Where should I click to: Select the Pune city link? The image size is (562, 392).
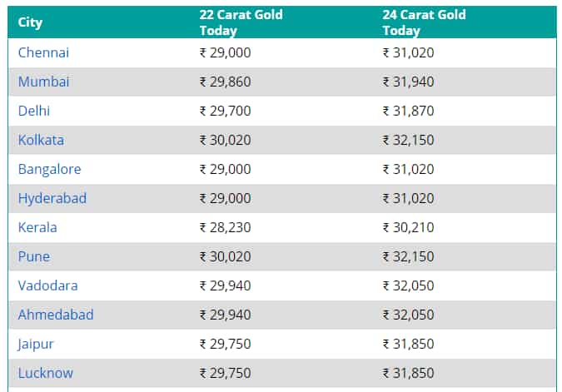pyautogui.click(x=34, y=256)
